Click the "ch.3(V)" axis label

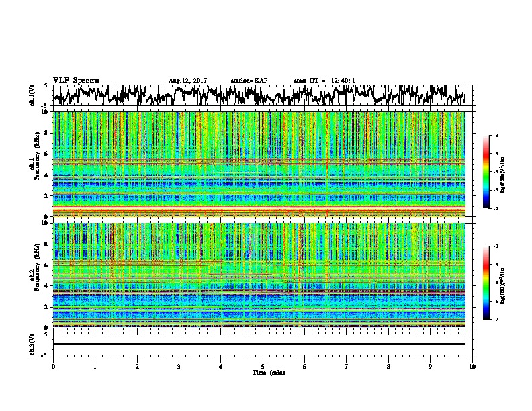[32, 345]
